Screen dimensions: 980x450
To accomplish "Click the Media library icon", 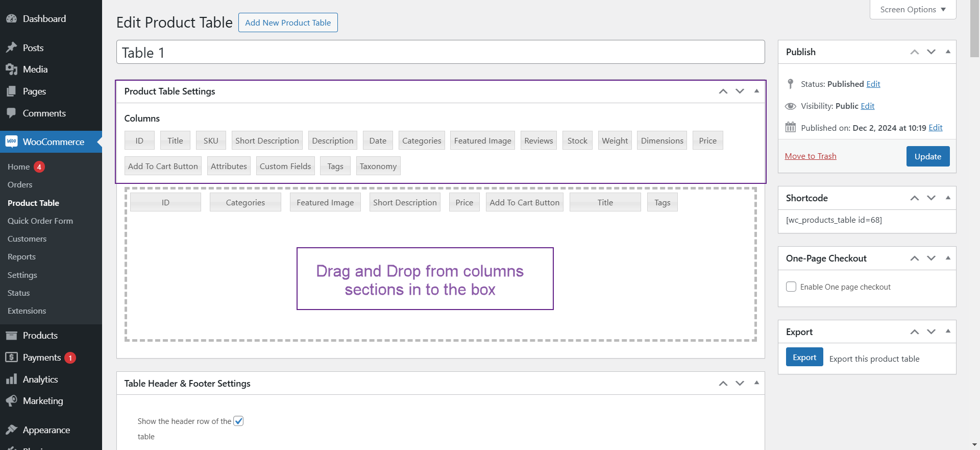I will click(x=11, y=69).
